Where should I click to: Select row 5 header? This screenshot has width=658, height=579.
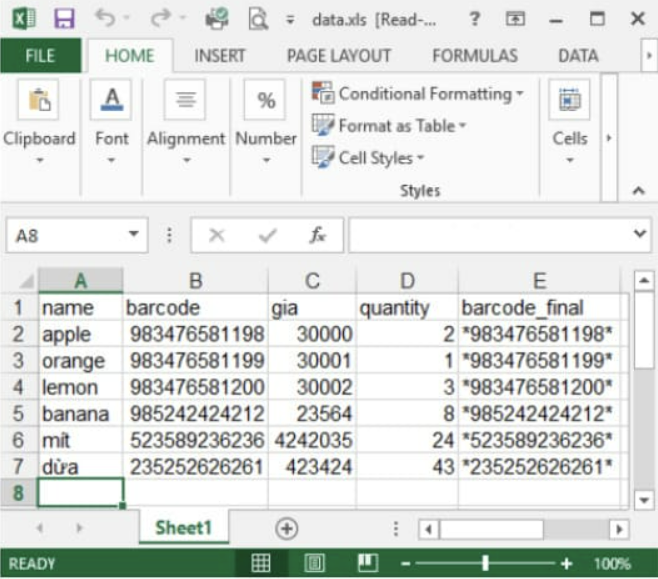18,414
